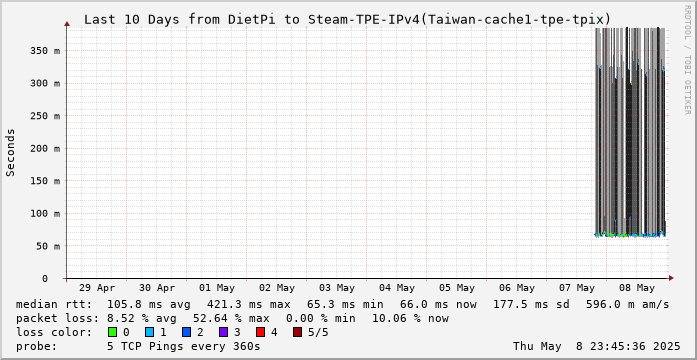Screen dimensions: 697x360
Task: Click the '596.0 m am/s' value
Action: [x=628, y=305]
